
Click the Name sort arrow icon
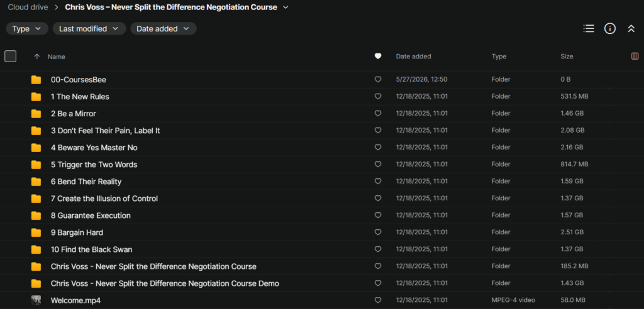(x=37, y=57)
